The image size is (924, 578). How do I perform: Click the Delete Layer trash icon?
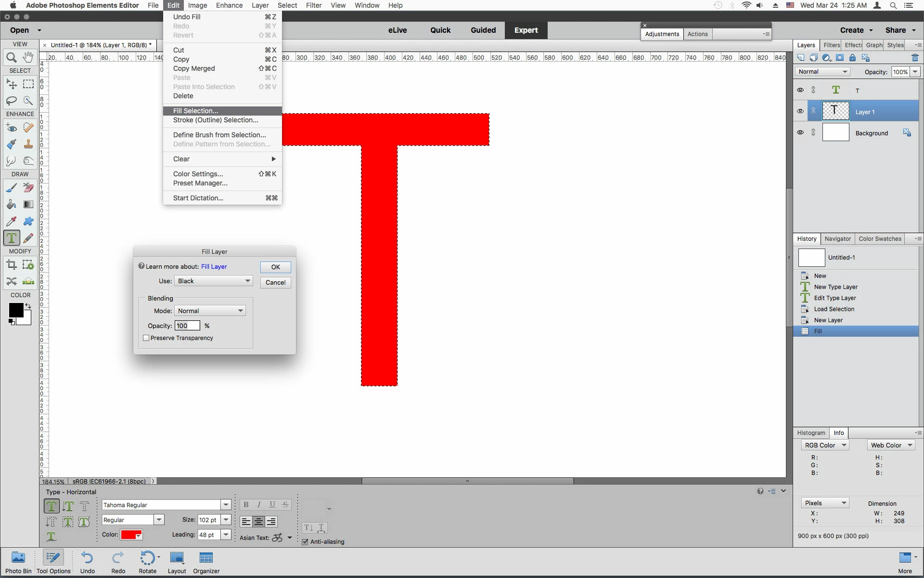[915, 58]
